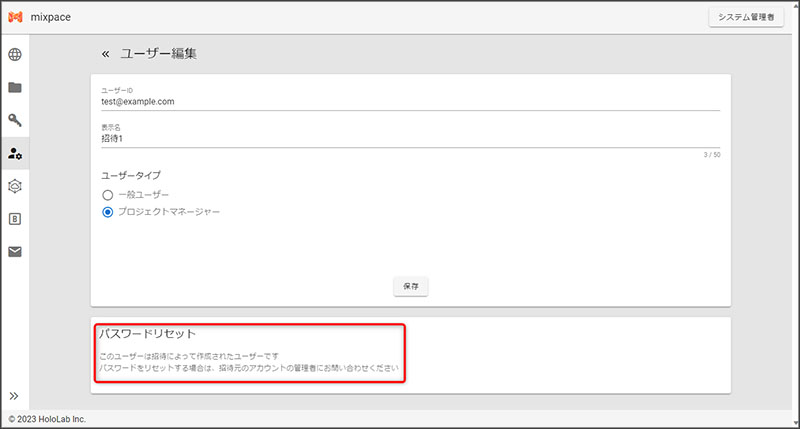Go back using the « arrow
The height and width of the screenshot is (429, 800).
click(x=105, y=53)
